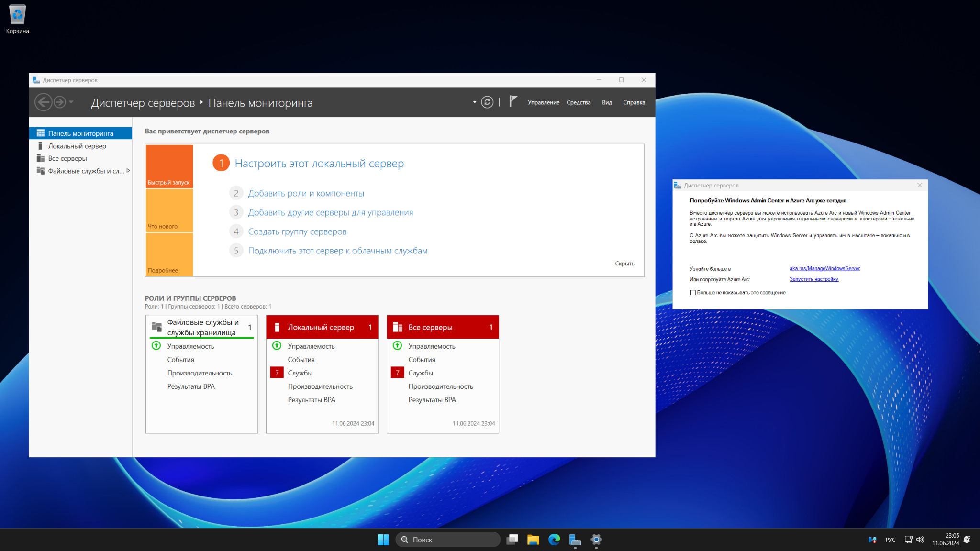
Task: Open the Tools (Средства) menu
Action: coord(578,102)
